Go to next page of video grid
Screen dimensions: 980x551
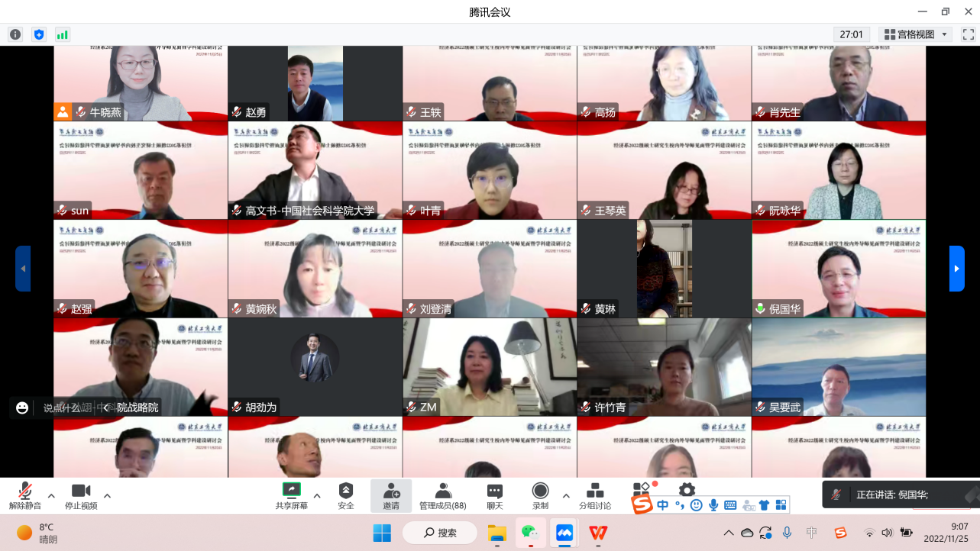click(956, 269)
